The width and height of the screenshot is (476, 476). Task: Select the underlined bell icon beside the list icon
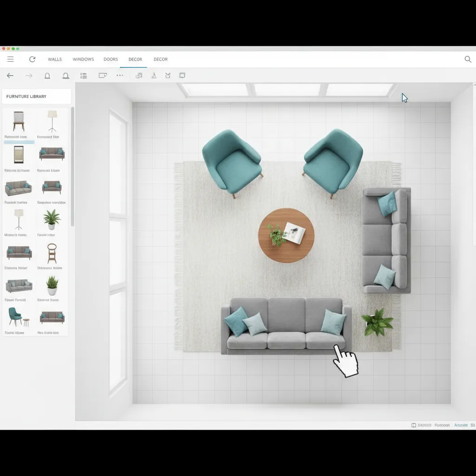point(66,76)
